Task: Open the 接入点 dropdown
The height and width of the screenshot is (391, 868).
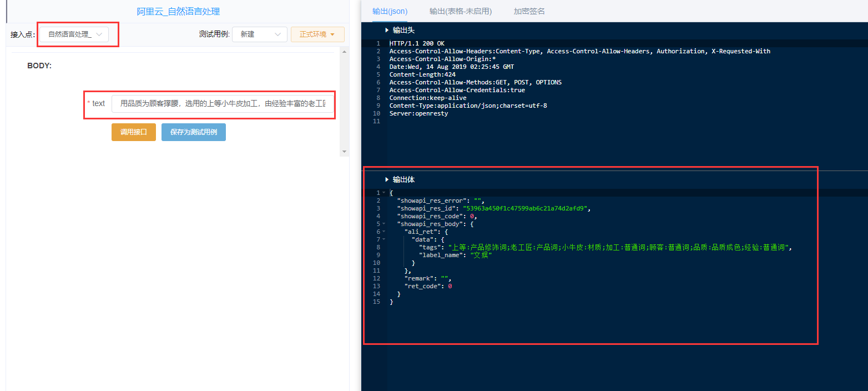Action: (74, 34)
